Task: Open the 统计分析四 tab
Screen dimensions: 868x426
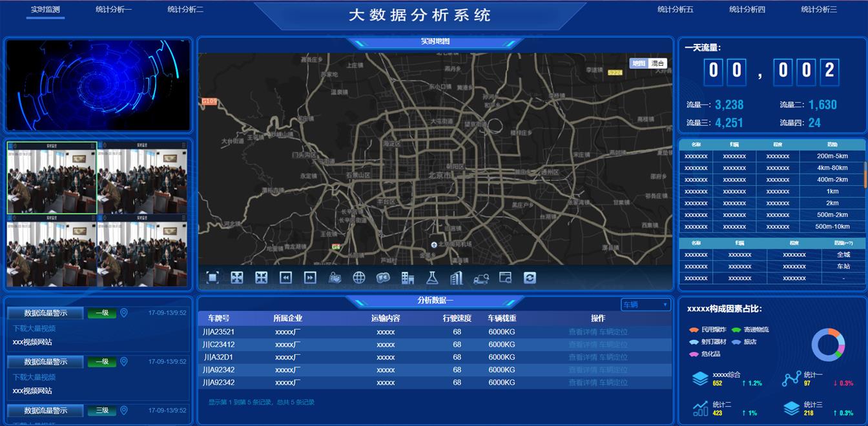Action: [x=747, y=10]
